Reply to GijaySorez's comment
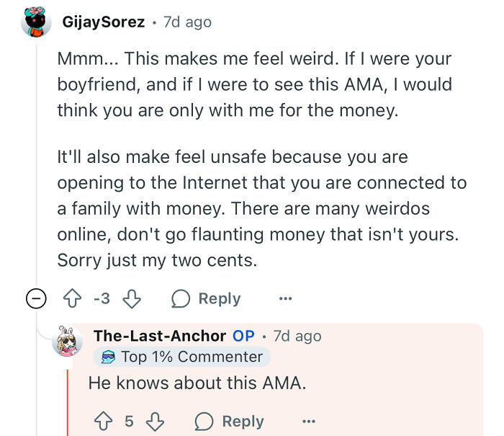This screenshot has width=504, height=436. [219, 298]
